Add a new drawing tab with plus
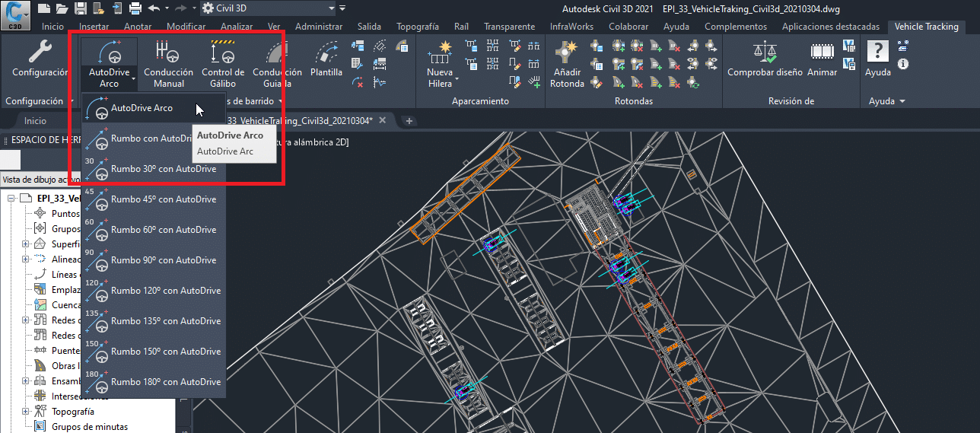The width and height of the screenshot is (980, 433). 409,120
